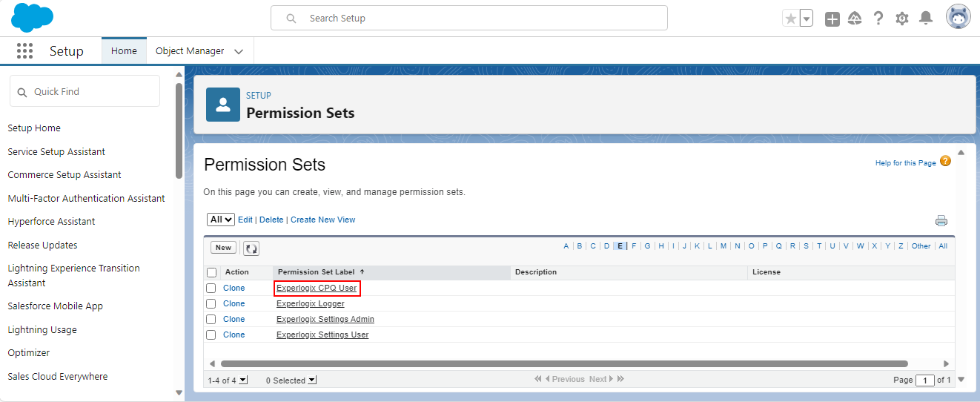The image size is (980, 402).
Task: Check the Experlogix CPQ User row checkbox
Action: click(211, 288)
